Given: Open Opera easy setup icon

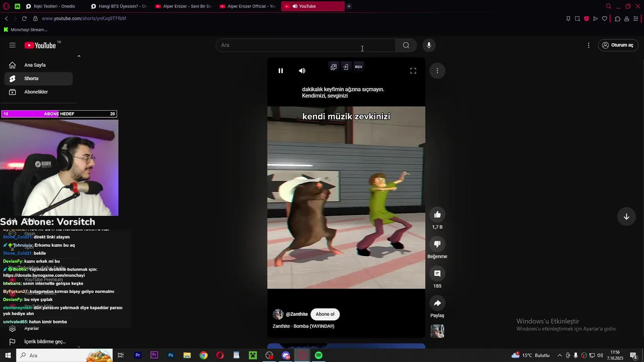Looking at the screenshot, I should pyautogui.click(x=635, y=19).
